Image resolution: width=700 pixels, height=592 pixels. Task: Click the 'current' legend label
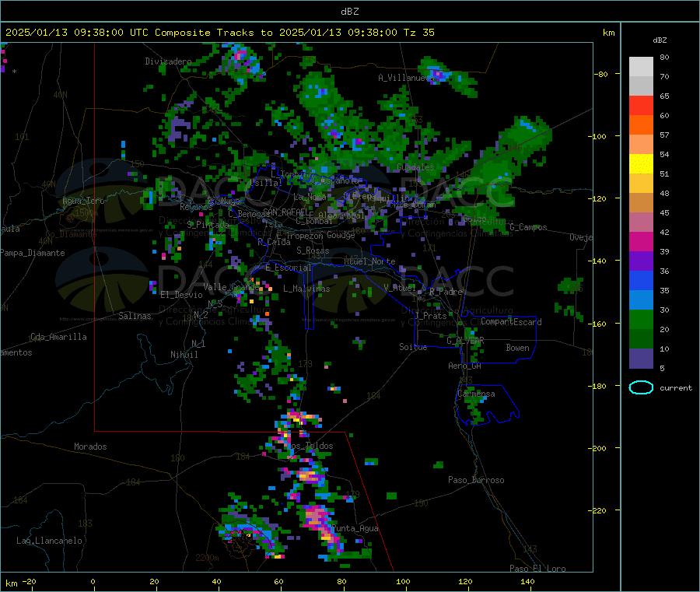675,388
